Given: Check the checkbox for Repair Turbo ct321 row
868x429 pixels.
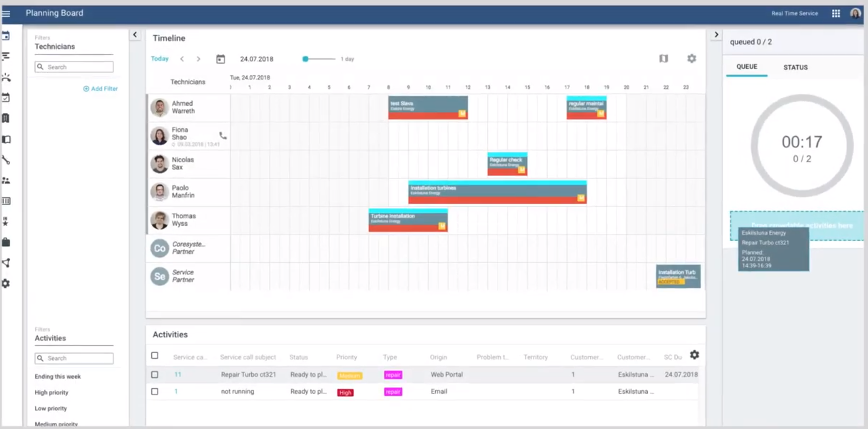Looking at the screenshot, I should (x=155, y=374).
